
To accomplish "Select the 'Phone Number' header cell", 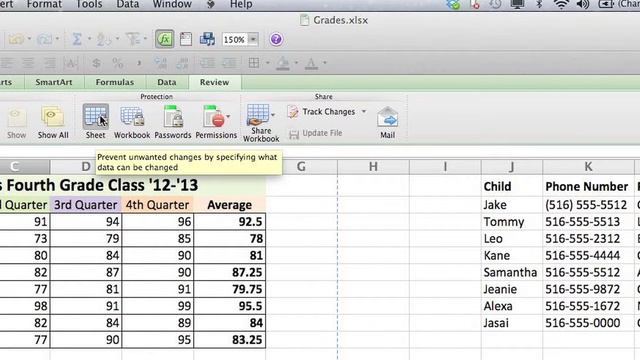I will (x=589, y=186).
